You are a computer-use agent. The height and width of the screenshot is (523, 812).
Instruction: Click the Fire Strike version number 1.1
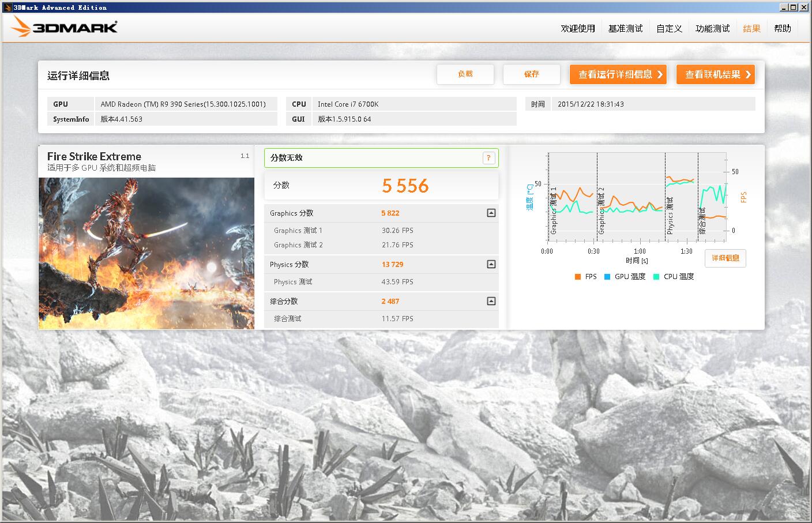coord(245,156)
